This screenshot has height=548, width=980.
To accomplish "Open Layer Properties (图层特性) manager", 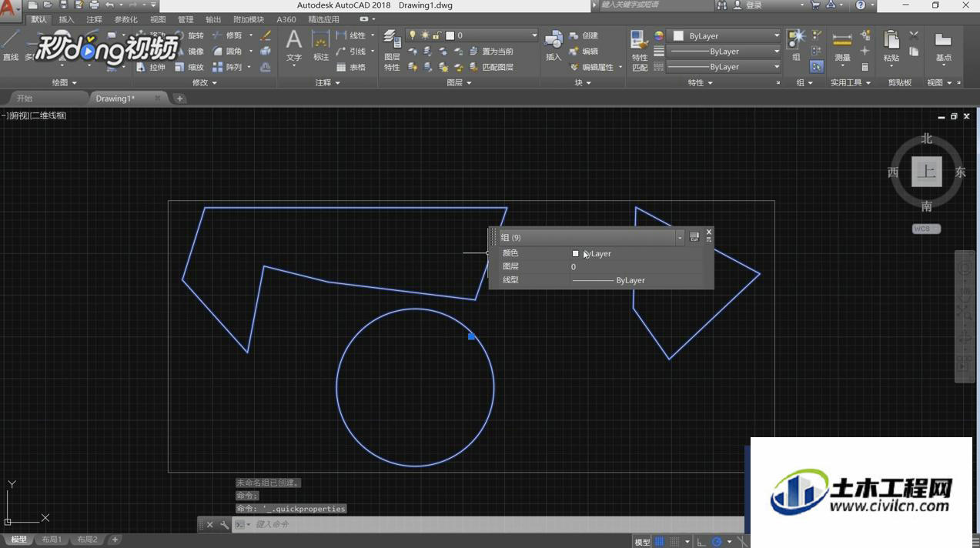I will click(392, 50).
